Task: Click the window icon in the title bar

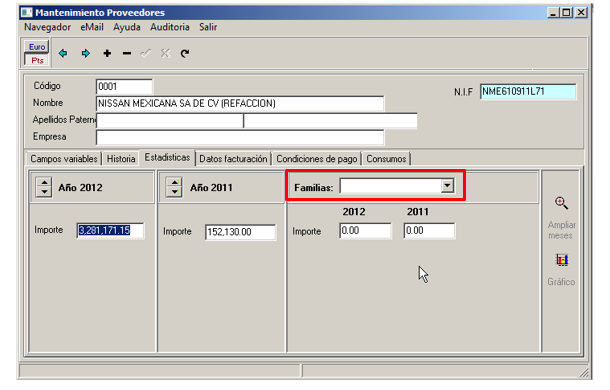Action: [x=26, y=12]
